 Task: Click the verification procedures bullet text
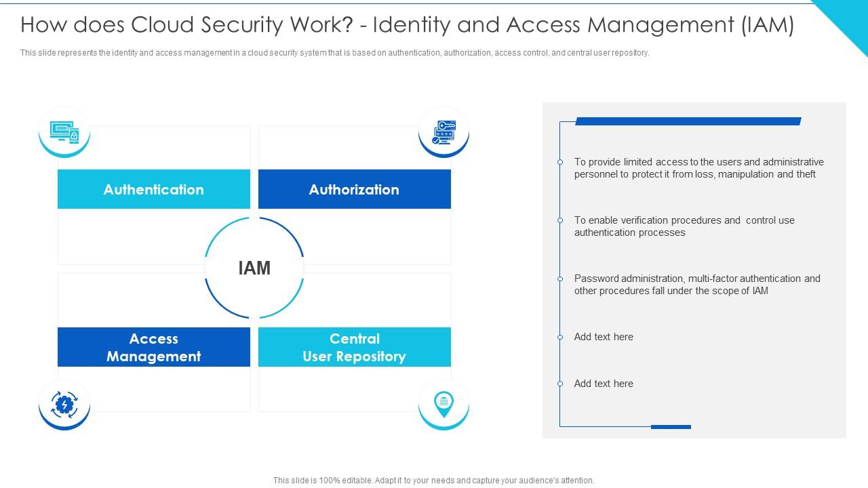684,226
